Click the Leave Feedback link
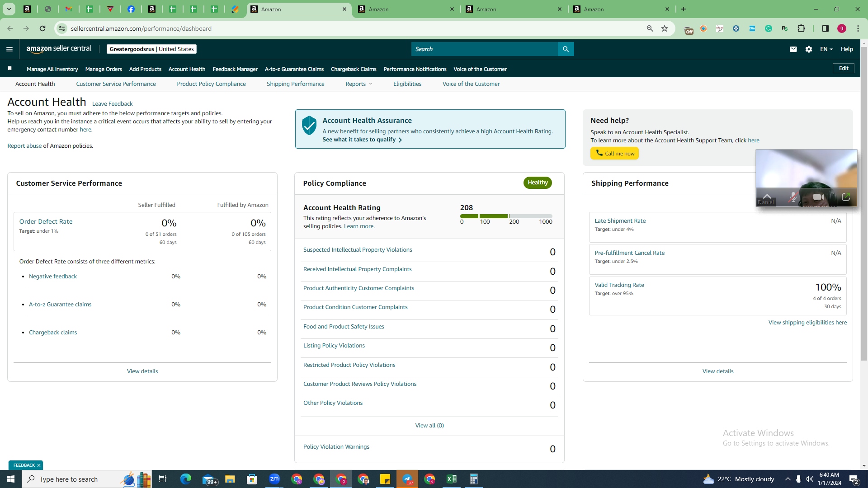The width and height of the screenshot is (868, 488). click(x=112, y=104)
